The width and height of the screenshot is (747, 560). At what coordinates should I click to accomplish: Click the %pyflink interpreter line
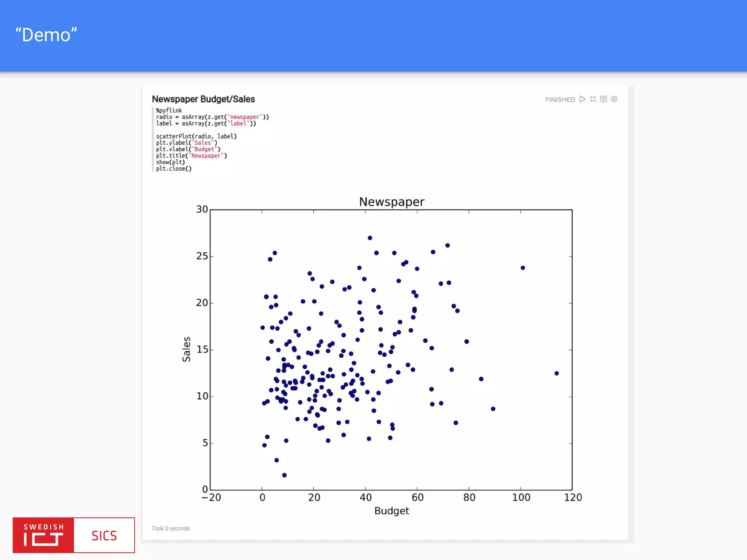tap(169, 110)
